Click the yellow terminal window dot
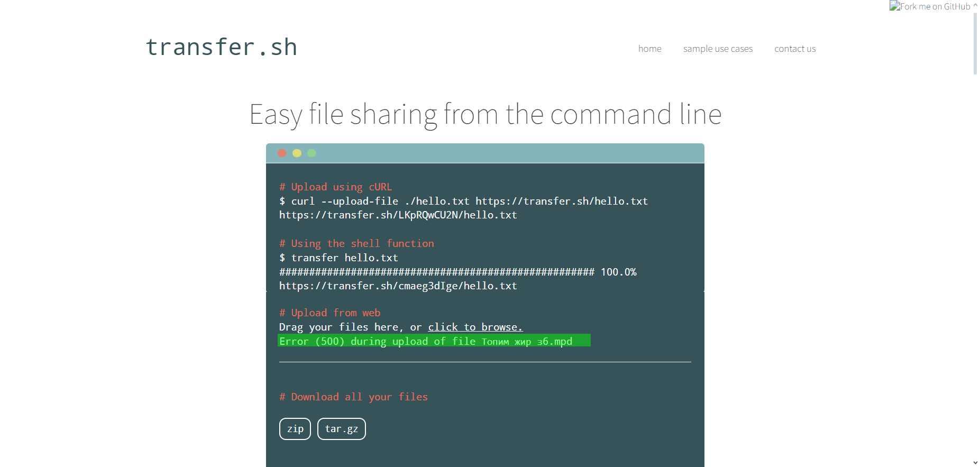Screen dimensions: 980x467 [297, 153]
